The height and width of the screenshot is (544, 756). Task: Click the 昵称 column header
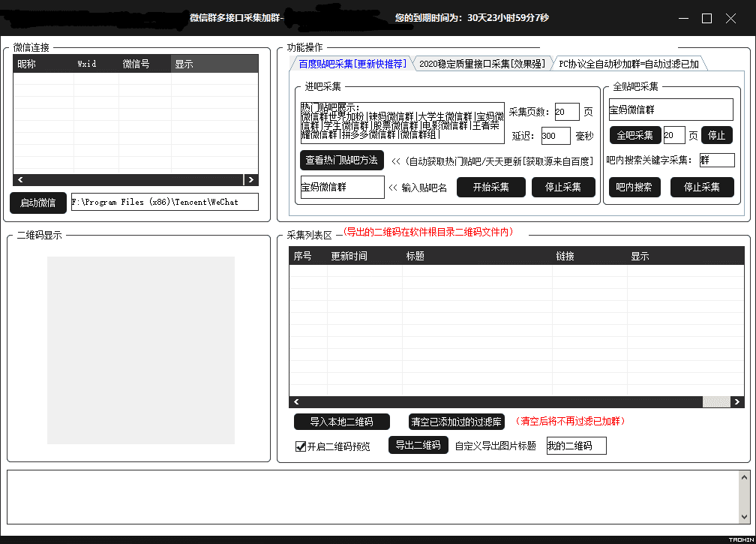click(43, 64)
